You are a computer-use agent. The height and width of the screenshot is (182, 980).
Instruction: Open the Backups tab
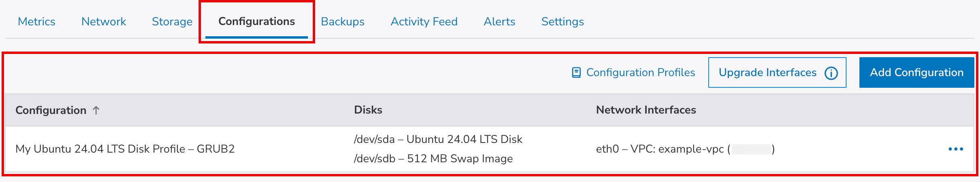click(342, 21)
